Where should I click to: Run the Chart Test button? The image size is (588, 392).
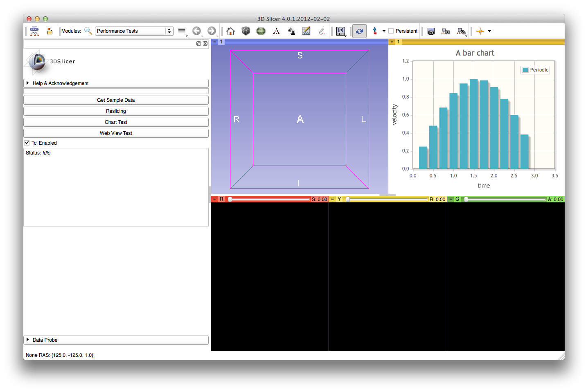(x=116, y=122)
